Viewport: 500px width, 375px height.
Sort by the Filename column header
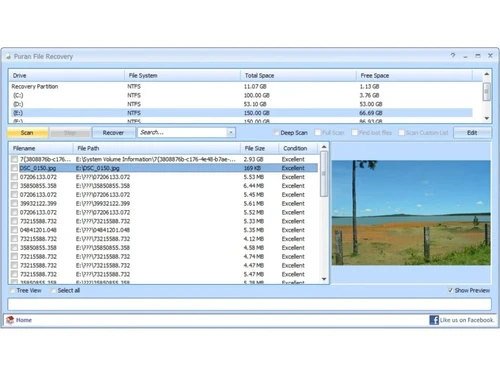[41, 148]
